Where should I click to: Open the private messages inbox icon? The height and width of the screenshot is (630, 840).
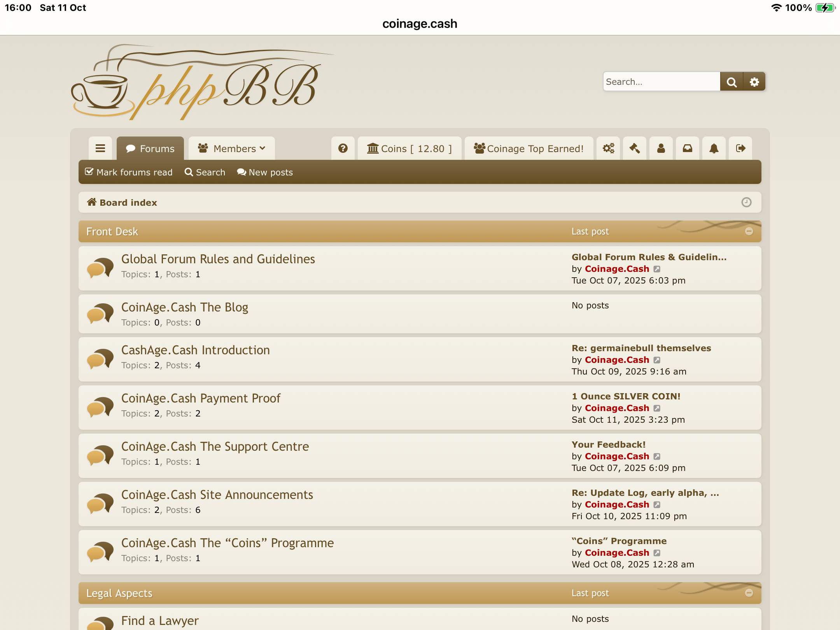688,148
